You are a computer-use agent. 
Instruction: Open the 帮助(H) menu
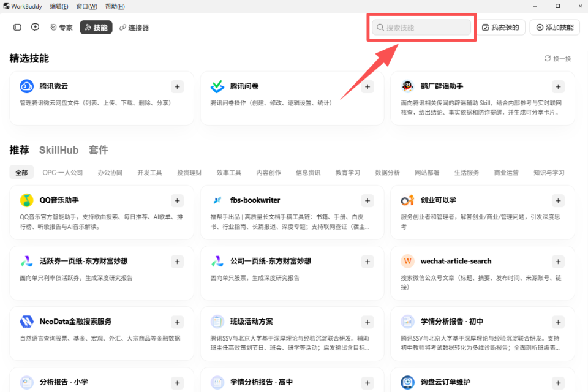pyautogui.click(x=115, y=6)
